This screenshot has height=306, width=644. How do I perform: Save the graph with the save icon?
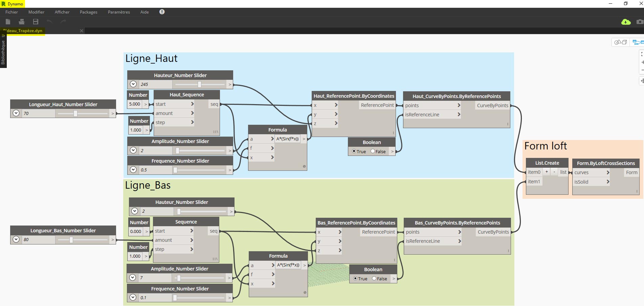tap(35, 21)
